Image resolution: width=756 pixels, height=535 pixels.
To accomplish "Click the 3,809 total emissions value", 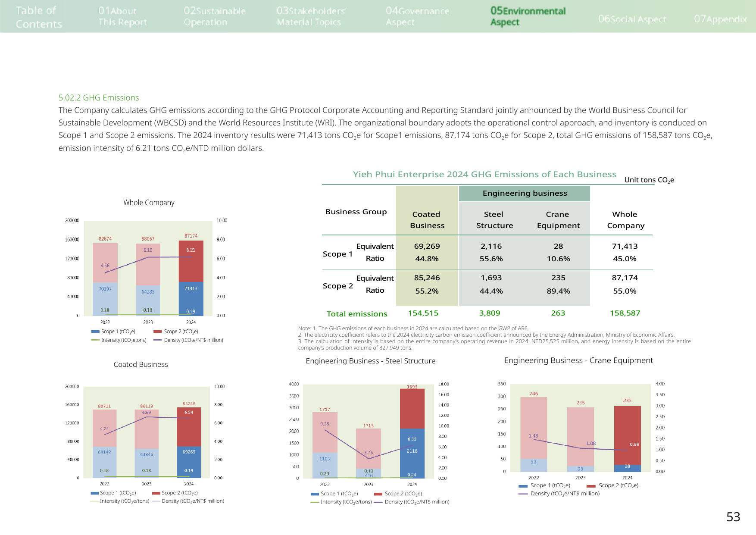I will point(490,313).
